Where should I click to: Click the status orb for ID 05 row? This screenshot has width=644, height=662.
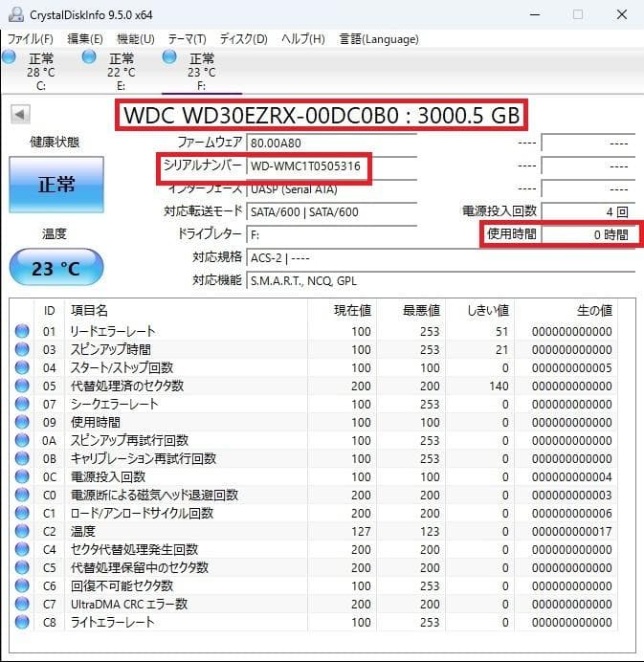coord(22,386)
